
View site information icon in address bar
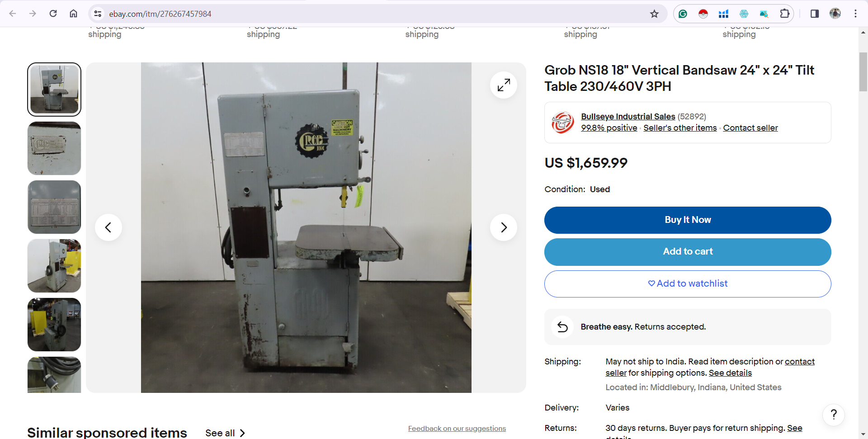click(98, 14)
